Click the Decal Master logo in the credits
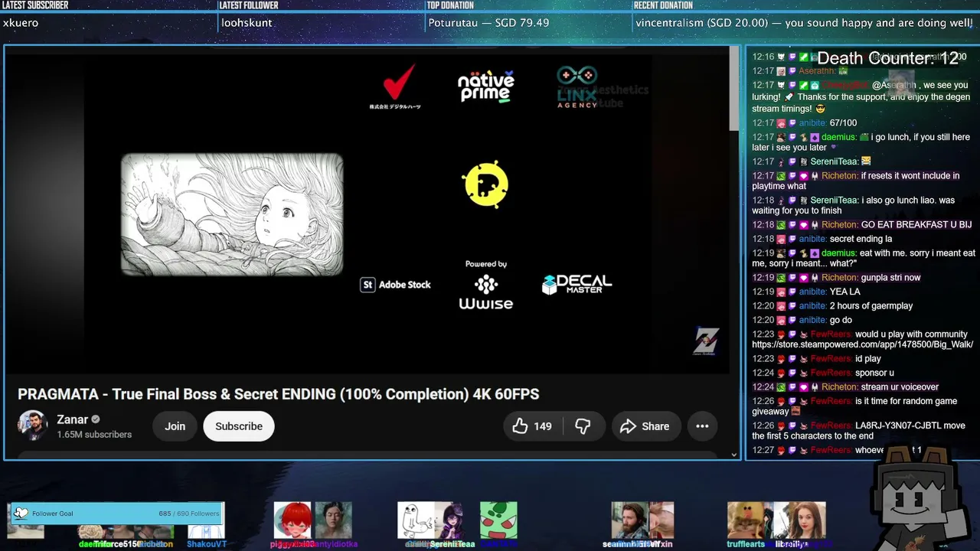Screen dimensions: 980x551 577,285
